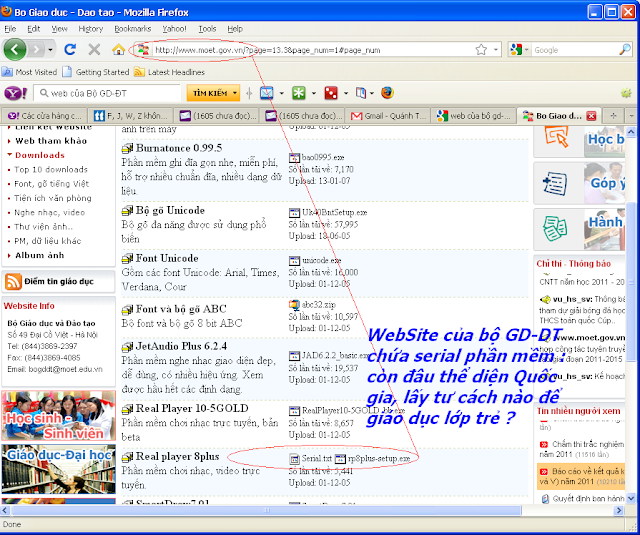Switch to the Các cửa hàng c... tab
Viewport: 640px width, 535px height.
coord(44,116)
